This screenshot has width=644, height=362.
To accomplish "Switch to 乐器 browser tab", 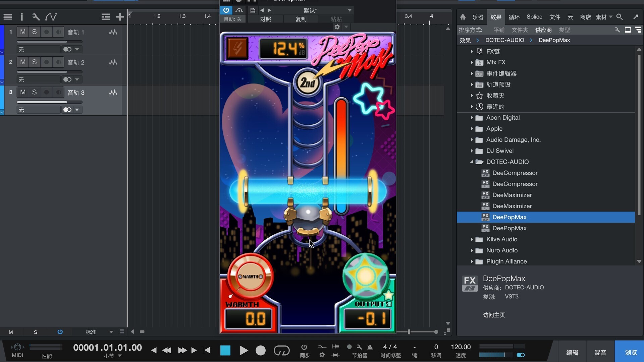I will coord(478,17).
